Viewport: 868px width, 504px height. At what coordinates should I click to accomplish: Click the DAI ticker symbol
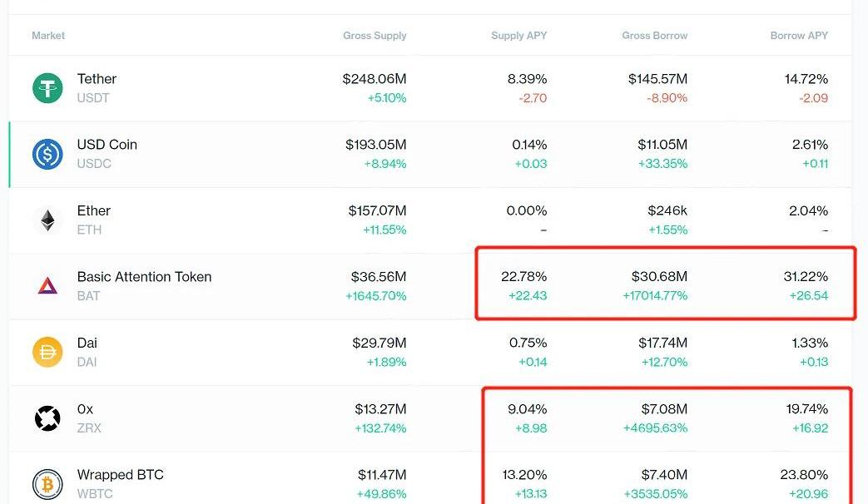coord(87,362)
